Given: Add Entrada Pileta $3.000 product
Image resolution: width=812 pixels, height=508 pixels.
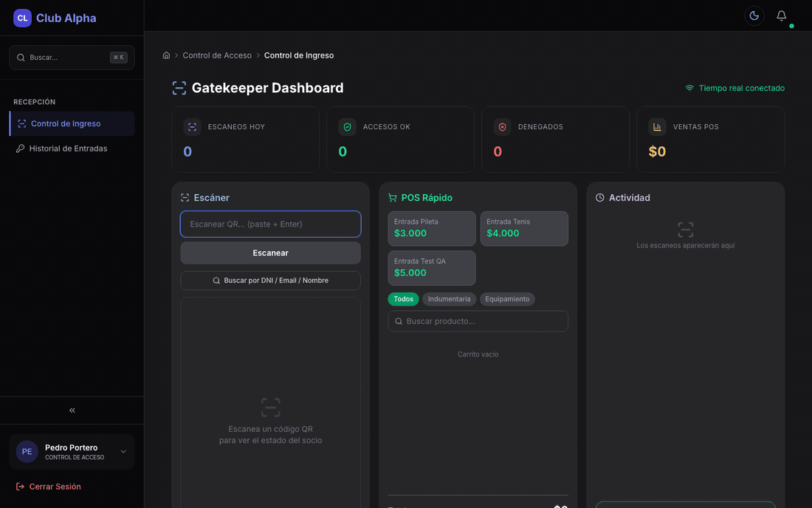Looking at the screenshot, I should (431, 228).
